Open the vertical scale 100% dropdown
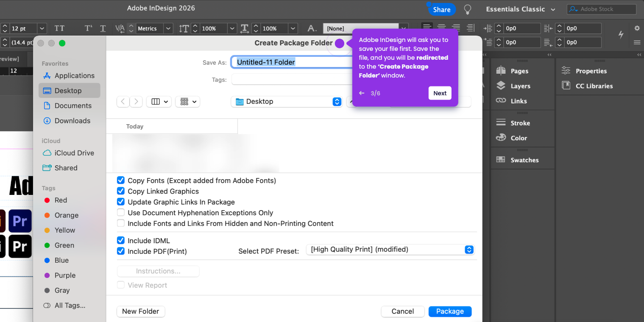The height and width of the screenshot is (322, 644). click(232, 28)
